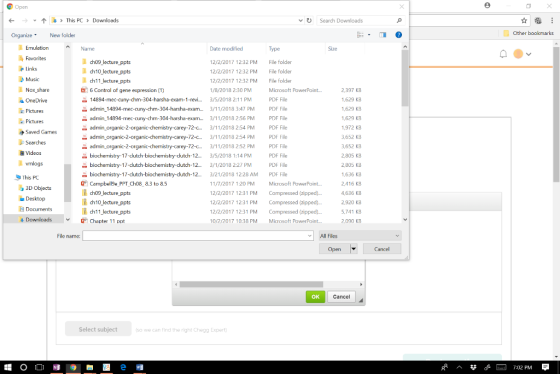Click the magnifier in Search Downloads box
Screen dimensions: 560x374
click(x=399, y=21)
